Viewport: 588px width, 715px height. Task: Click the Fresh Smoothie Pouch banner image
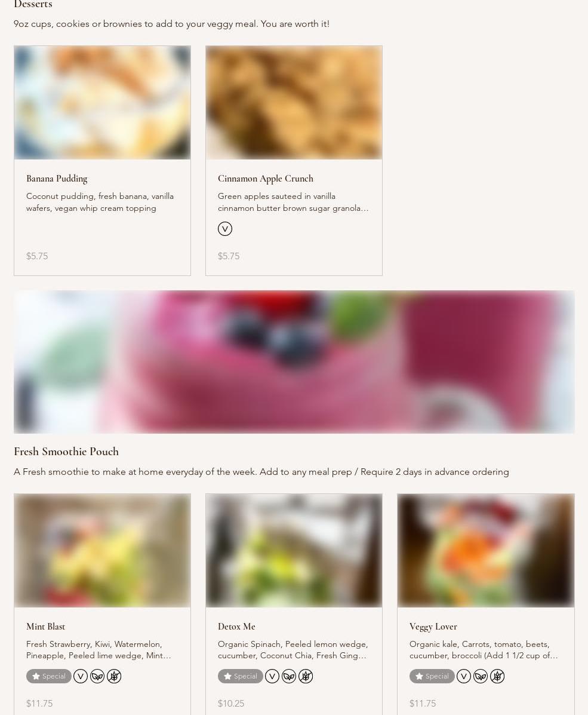pyautogui.click(x=294, y=362)
